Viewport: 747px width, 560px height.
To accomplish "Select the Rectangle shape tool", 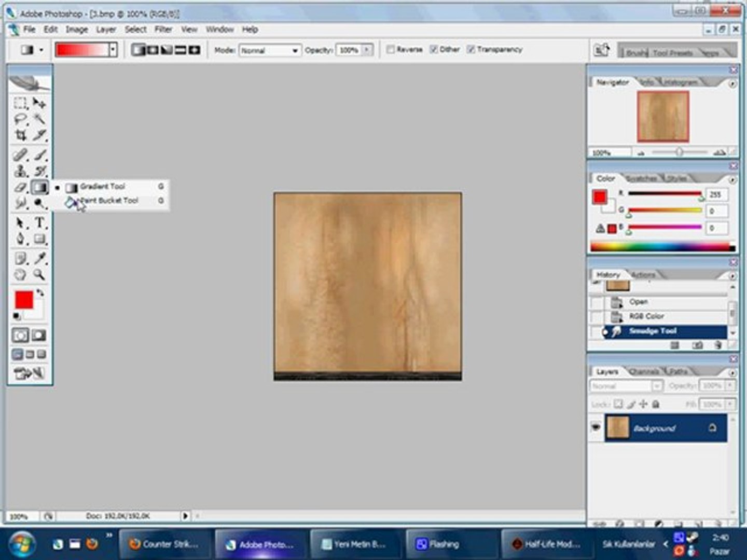I will tap(39, 239).
